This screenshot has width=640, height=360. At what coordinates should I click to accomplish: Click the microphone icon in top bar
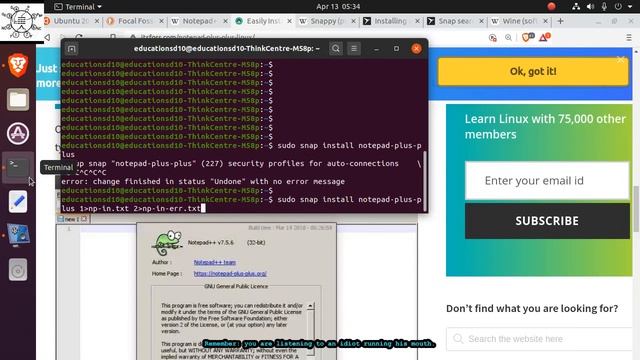coord(604,7)
